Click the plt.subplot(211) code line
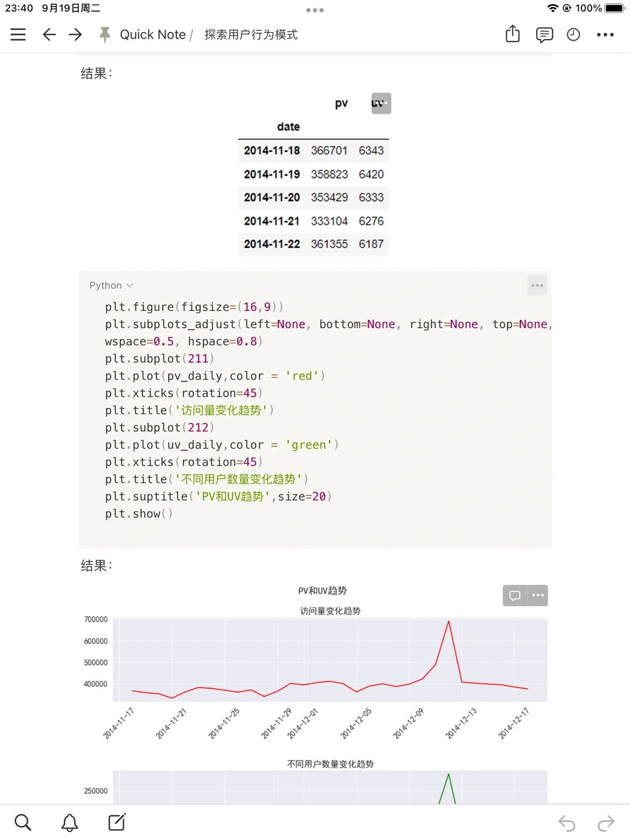The image size is (630, 840). pos(159,359)
